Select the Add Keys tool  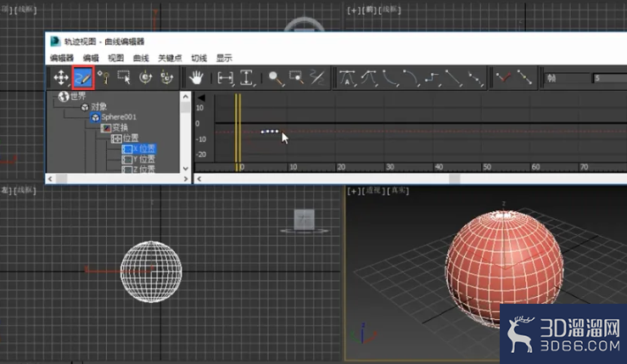click(x=104, y=77)
